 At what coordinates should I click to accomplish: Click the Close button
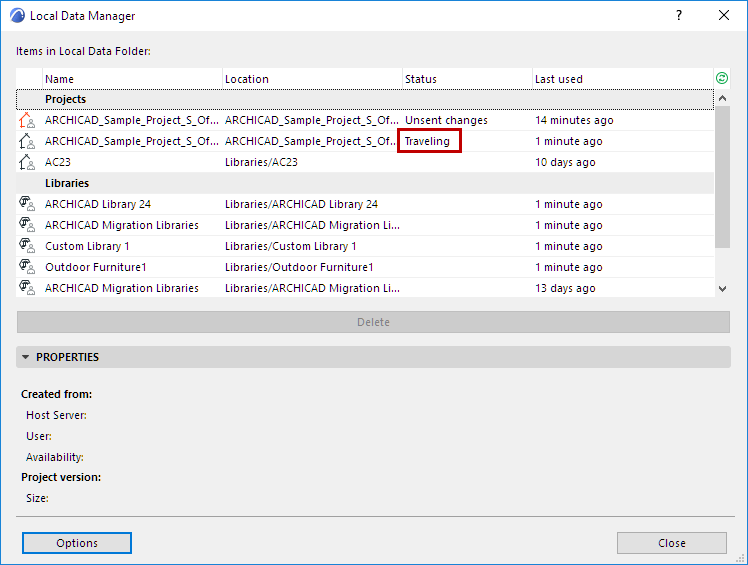[672, 543]
